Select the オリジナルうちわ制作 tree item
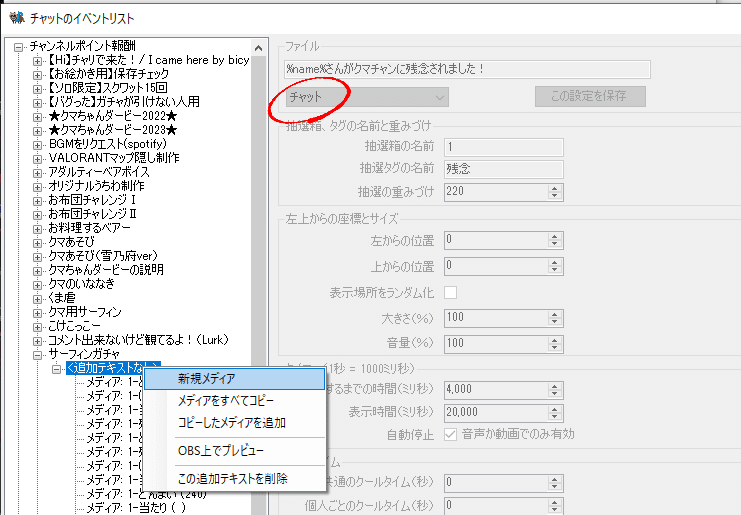Image resolution: width=741 pixels, height=515 pixels. [x=96, y=186]
